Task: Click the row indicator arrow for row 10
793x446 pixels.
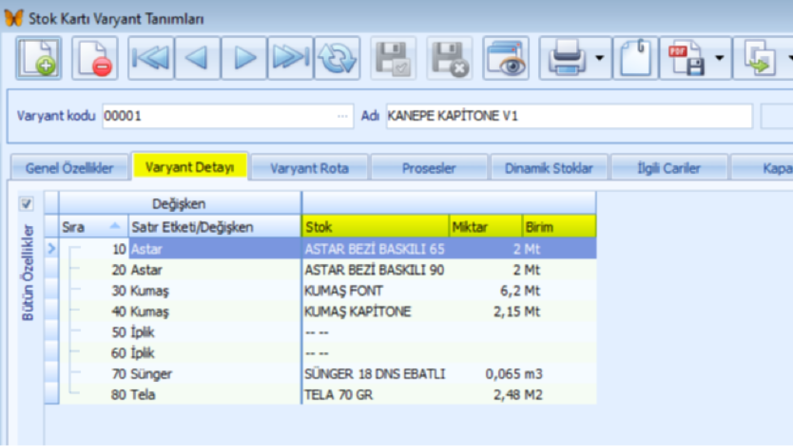Action: (x=52, y=248)
